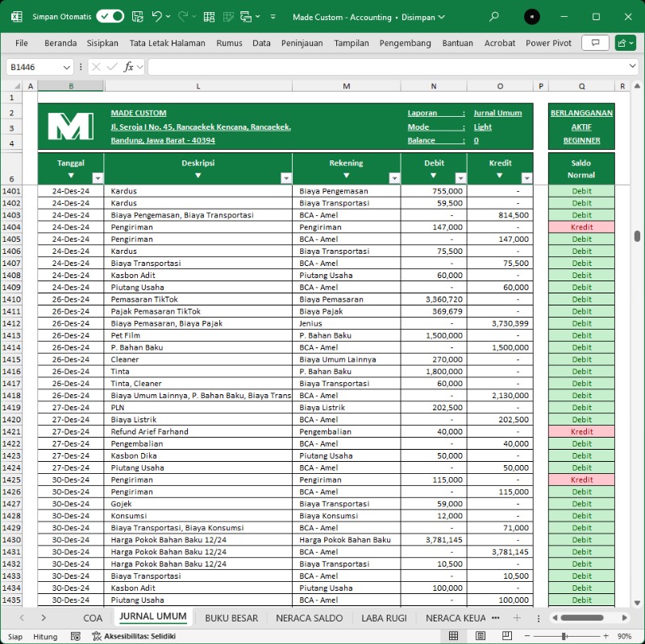Viewport: 645px width, 644px height.
Task: Open the Kredit filter dropdown button
Action: click(x=526, y=178)
